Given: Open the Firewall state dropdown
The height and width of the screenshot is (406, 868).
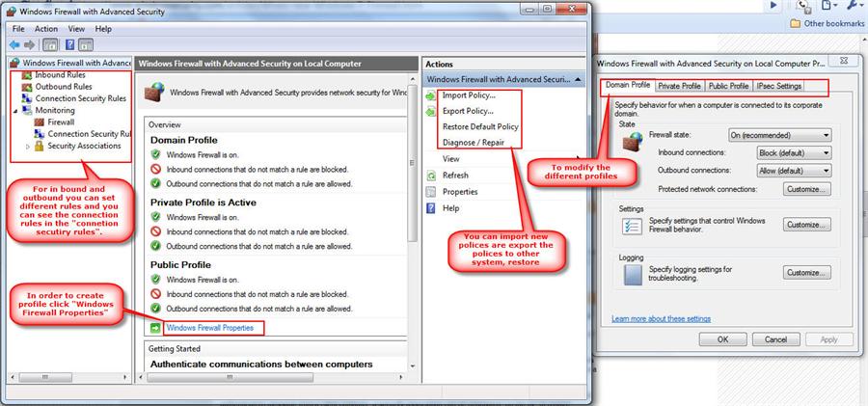Looking at the screenshot, I should pos(780,135).
